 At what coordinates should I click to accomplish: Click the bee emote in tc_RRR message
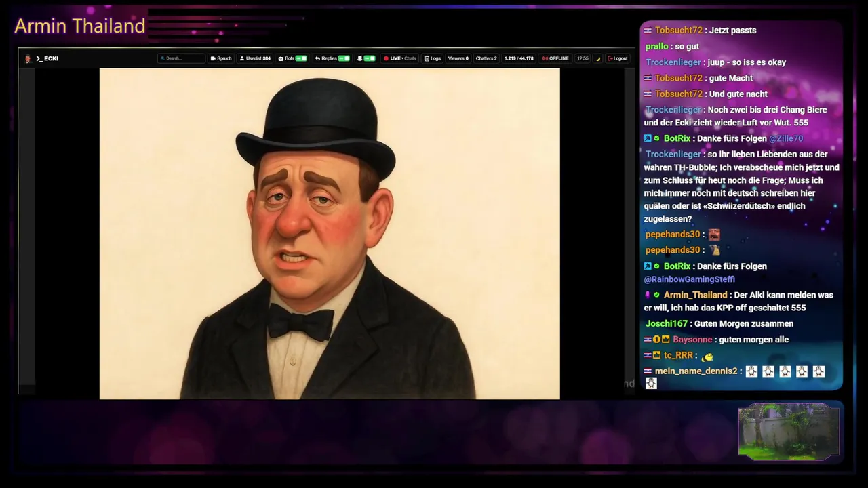(x=708, y=357)
